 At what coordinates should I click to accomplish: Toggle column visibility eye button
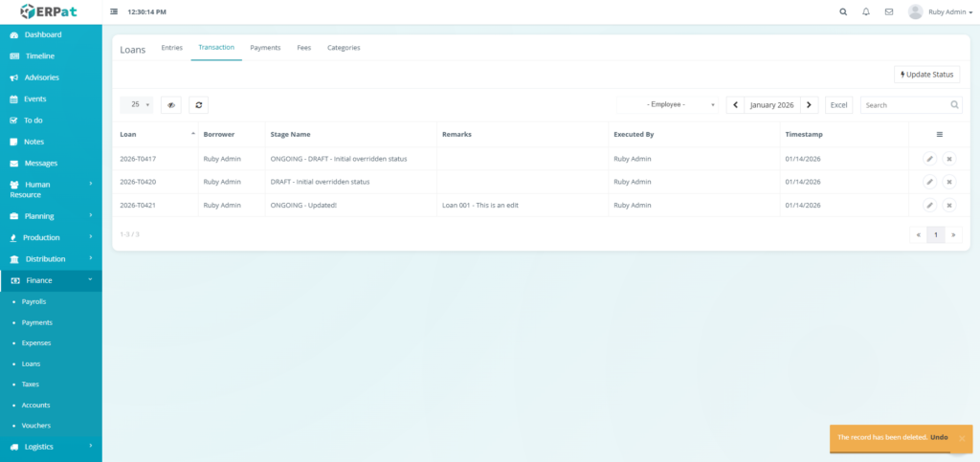[x=171, y=105]
